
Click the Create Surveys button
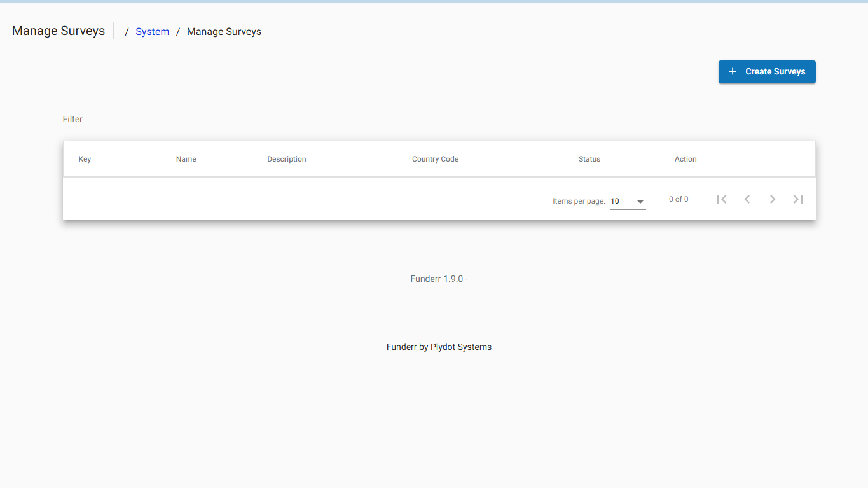point(767,71)
